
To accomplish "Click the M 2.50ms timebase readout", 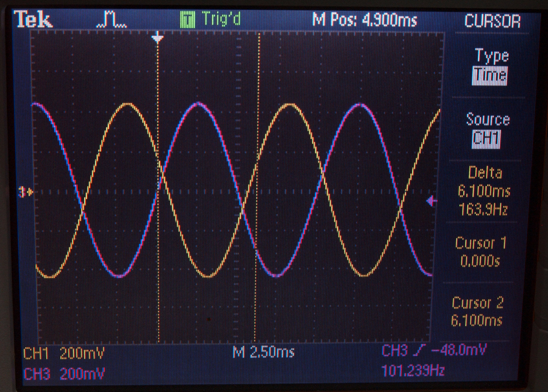I will coord(264,352).
